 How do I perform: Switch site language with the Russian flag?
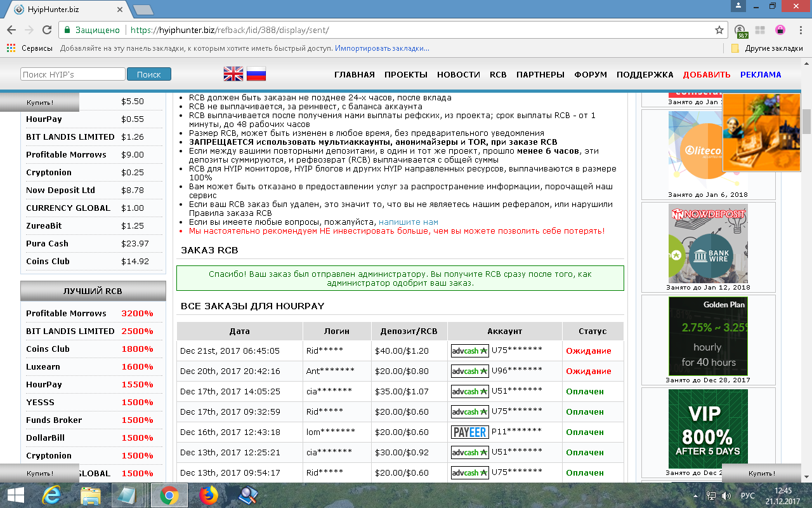(x=256, y=74)
